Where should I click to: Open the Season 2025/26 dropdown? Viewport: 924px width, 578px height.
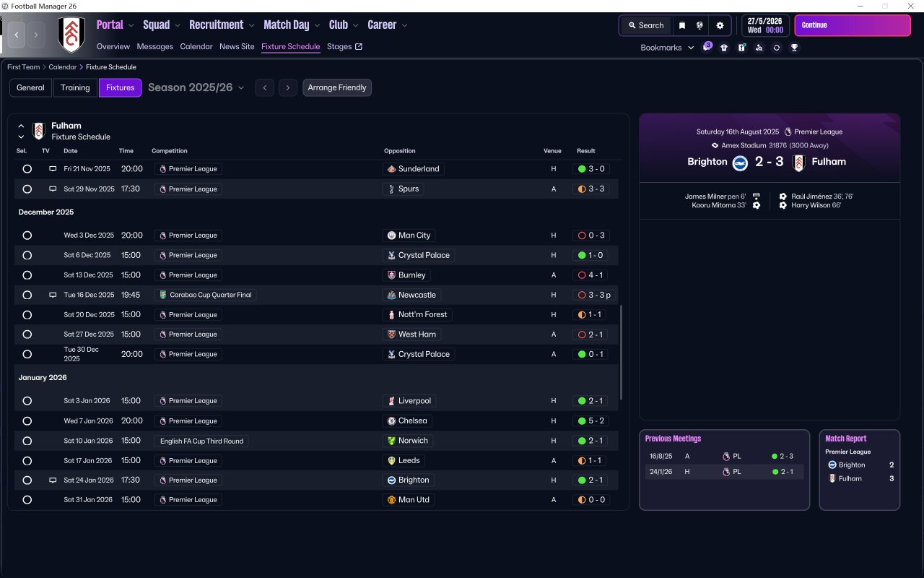[x=196, y=87]
